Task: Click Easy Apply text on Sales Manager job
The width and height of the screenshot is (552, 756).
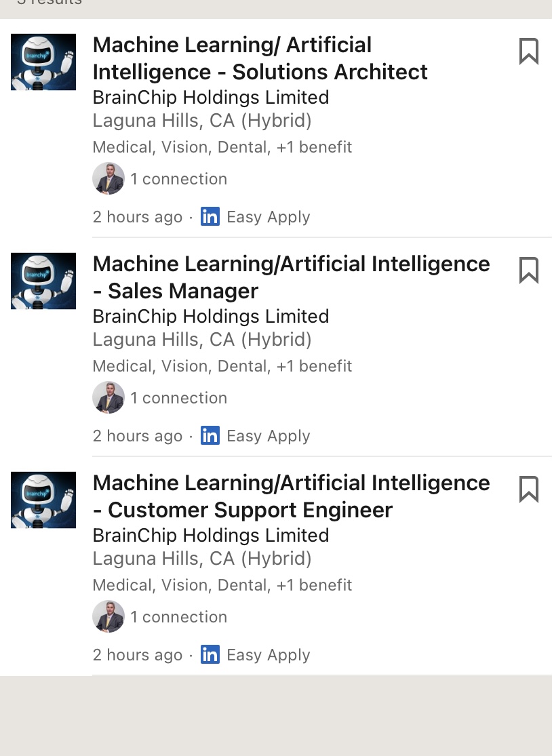Action: [269, 436]
